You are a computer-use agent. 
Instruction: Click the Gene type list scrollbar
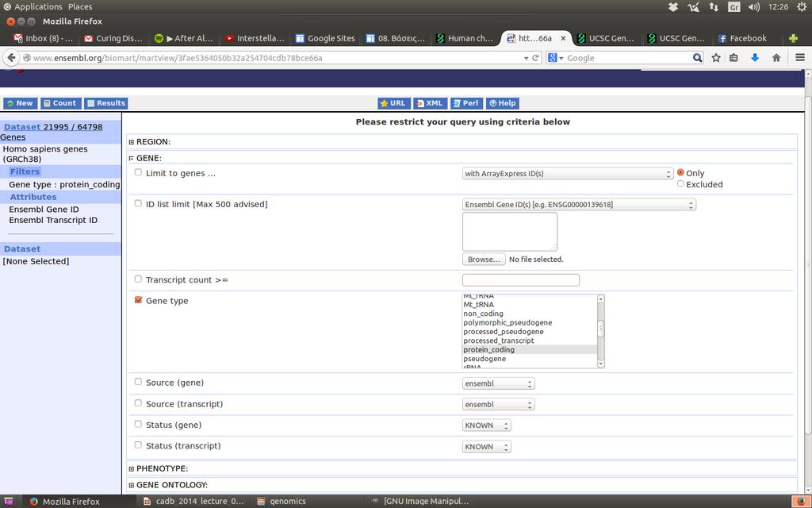tap(601, 331)
